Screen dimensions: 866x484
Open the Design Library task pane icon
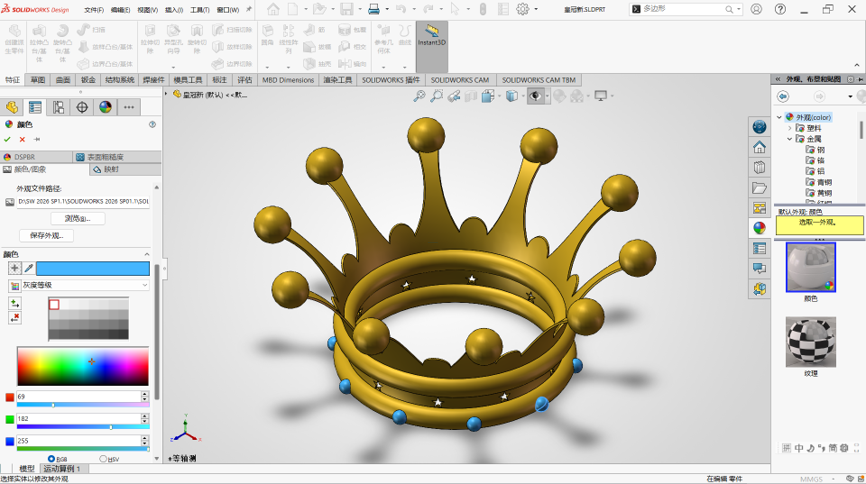click(x=759, y=167)
